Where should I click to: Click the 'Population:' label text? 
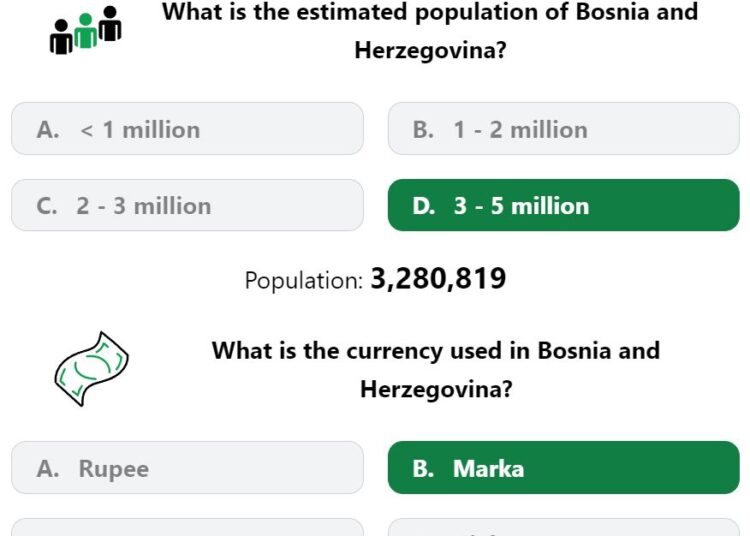(x=304, y=281)
